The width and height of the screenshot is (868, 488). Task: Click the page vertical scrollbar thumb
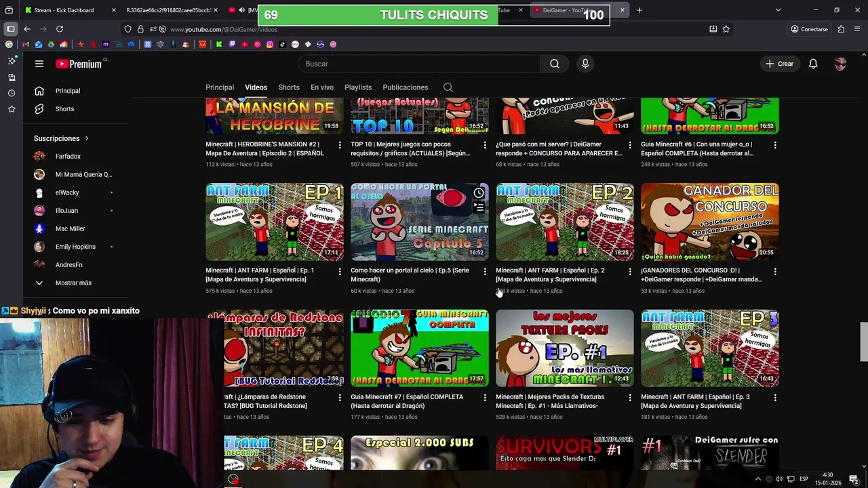[864, 342]
